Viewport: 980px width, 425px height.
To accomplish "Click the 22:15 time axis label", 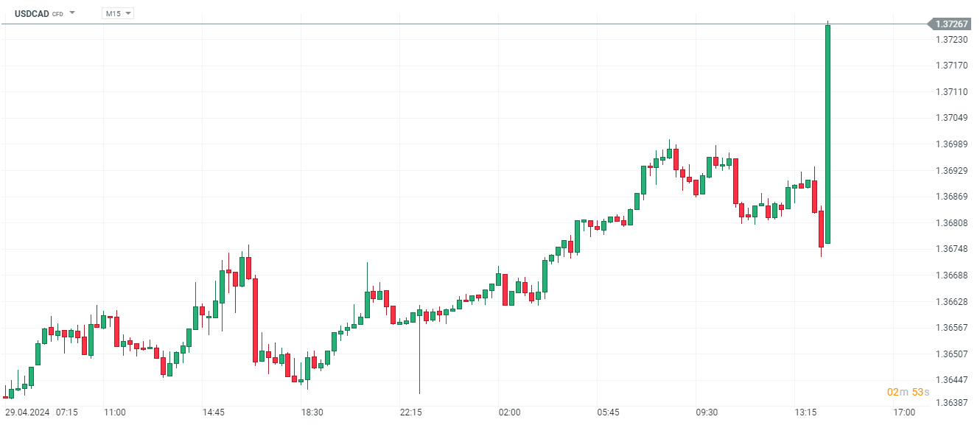I will click(410, 412).
